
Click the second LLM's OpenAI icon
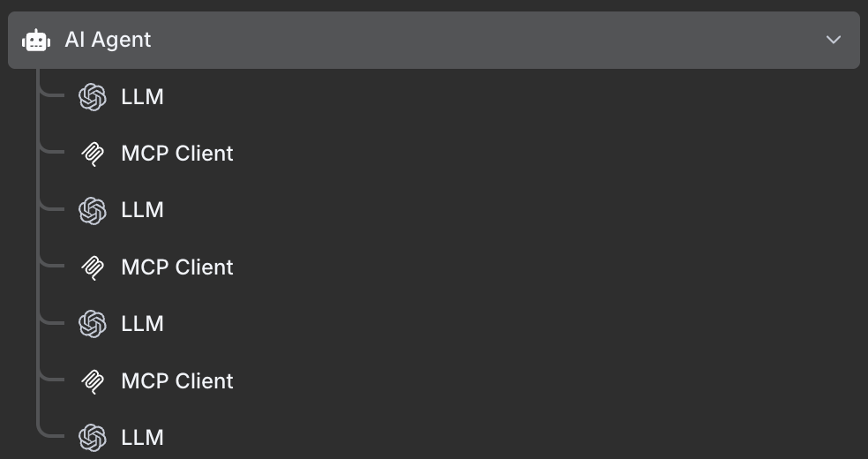(93, 210)
